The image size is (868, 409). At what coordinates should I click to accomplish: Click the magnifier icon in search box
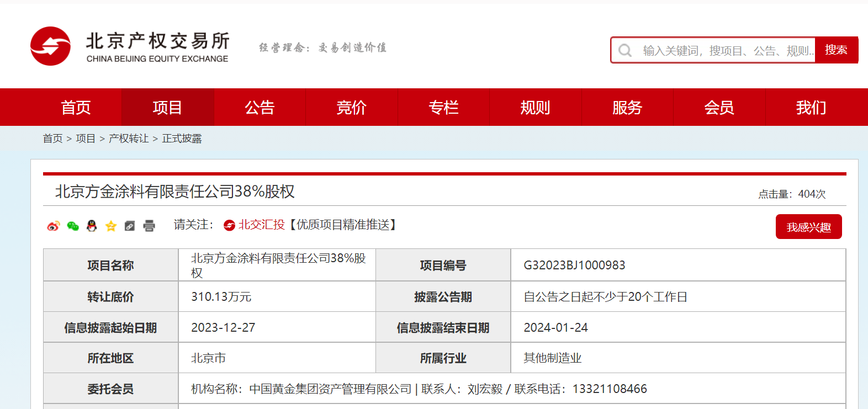(x=625, y=51)
